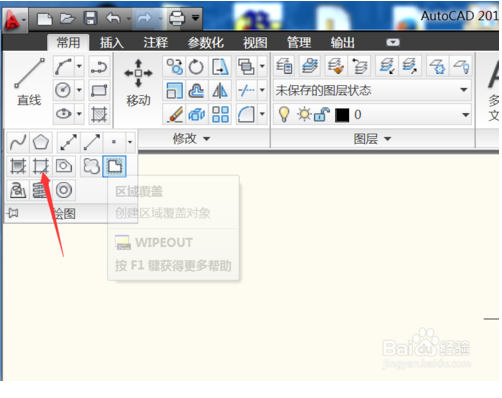
Task: Toggle the layer on/off lightbulb
Action: tap(284, 114)
